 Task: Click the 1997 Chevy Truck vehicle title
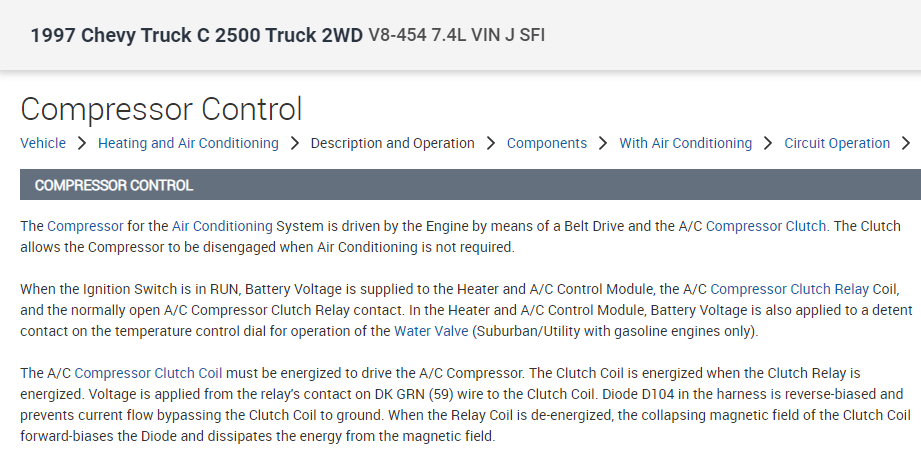[x=196, y=35]
